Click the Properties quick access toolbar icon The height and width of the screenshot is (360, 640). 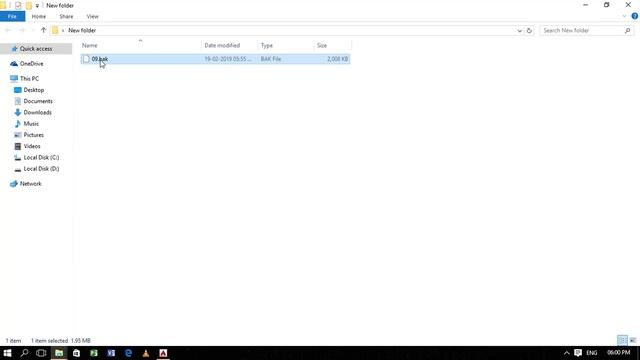[x=18, y=5]
